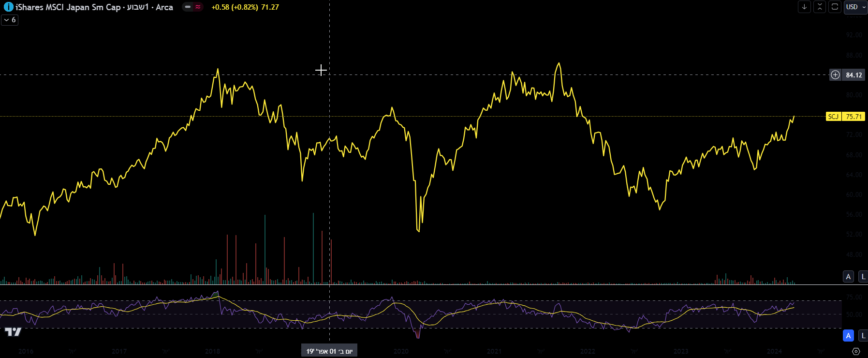Screen dimensions: 868x358
Task: Click the collapse pane arrows icon
Action: (819, 7)
